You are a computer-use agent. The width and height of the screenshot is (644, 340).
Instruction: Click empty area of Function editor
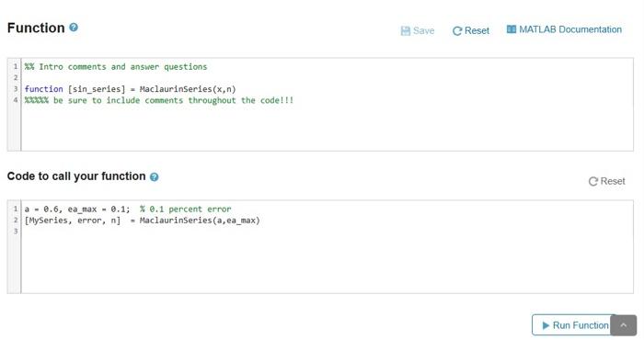pyautogui.click(x=327, y=128)
